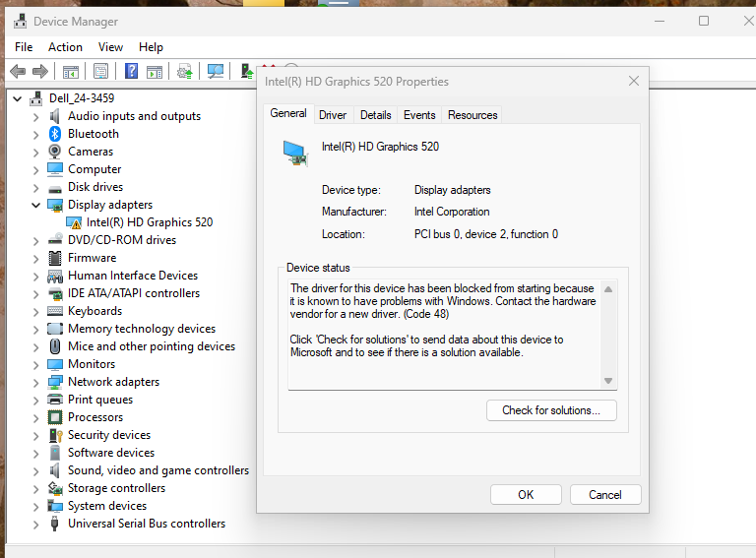This screenshot has height=558, width=756.
Task: Click the 'PCI bus 0, device 2, function 0' location text
Action: point(486,234)
